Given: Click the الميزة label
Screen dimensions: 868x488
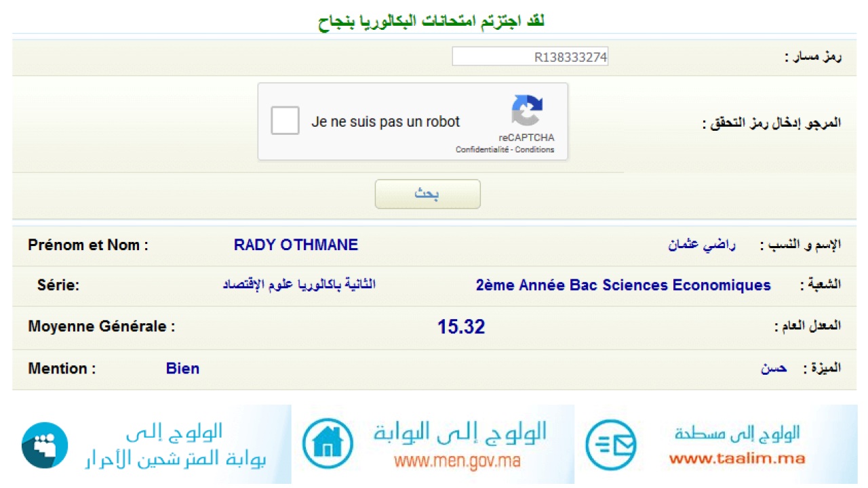Looking at the screenshot, I should click(x=822, y=369).
